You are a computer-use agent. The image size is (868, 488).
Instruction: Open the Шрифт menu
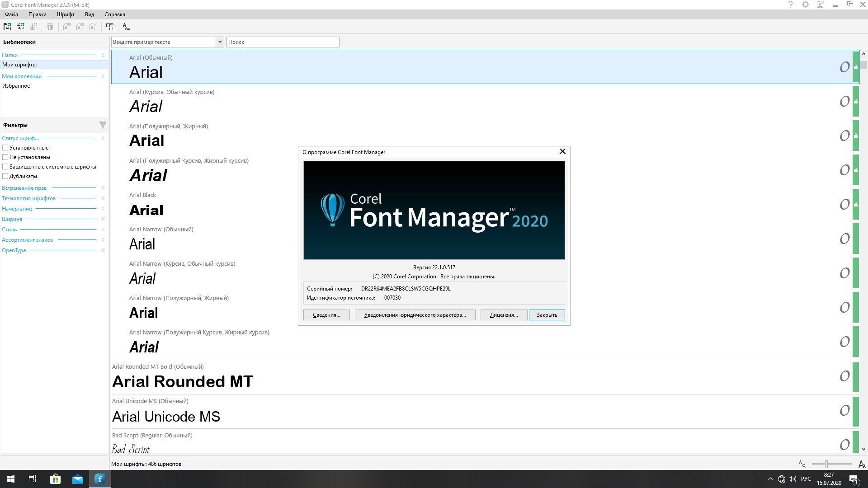pos(66,14)
